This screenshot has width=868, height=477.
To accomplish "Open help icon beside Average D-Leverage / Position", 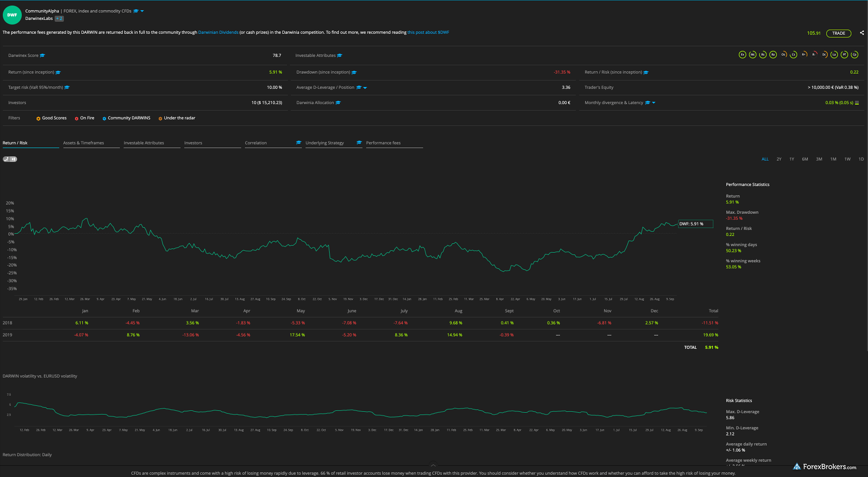I will (359, 87).
